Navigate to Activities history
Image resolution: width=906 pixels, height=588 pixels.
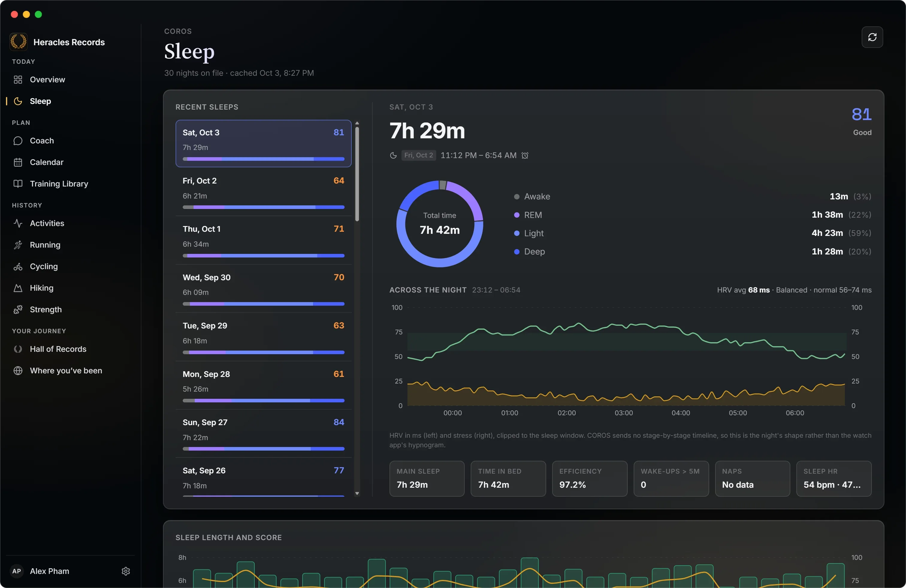click(70, 223)
